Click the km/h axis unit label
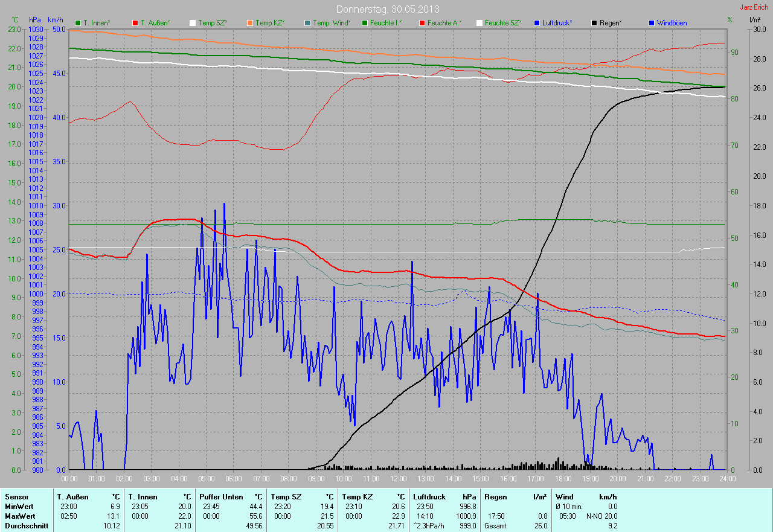 [x=55, y=20]
